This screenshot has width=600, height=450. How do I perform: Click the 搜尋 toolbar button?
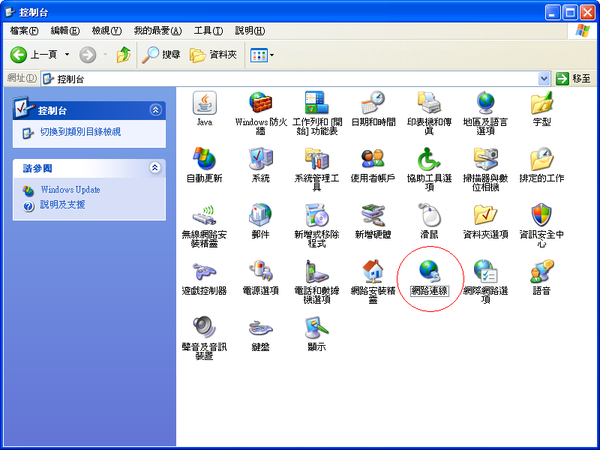click(x=161, y=55)
